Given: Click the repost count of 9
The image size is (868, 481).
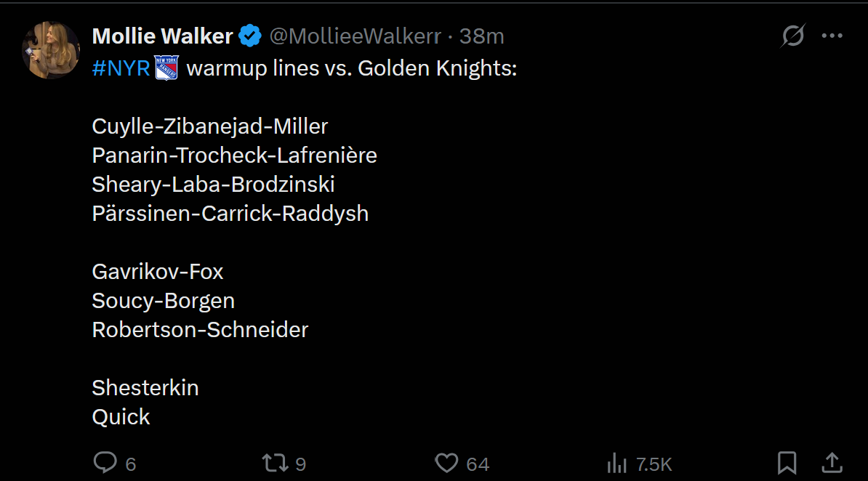Looking at the screenshot, I should point(301,464).
